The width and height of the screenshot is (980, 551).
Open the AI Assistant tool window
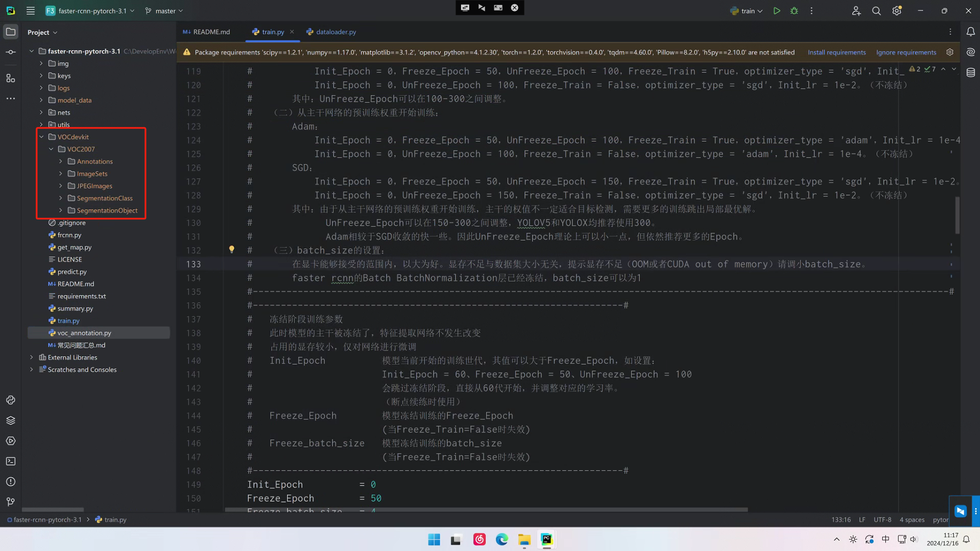[971, 52]
